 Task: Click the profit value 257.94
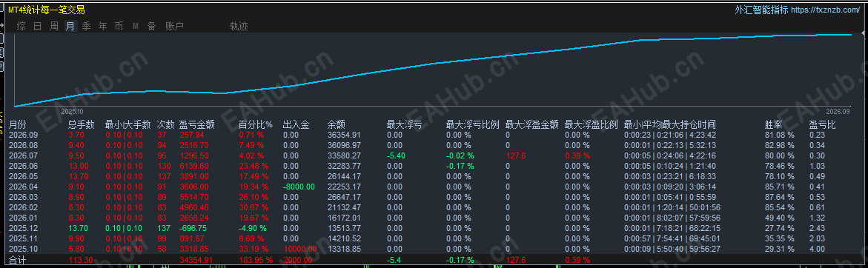tap(191, 134)
